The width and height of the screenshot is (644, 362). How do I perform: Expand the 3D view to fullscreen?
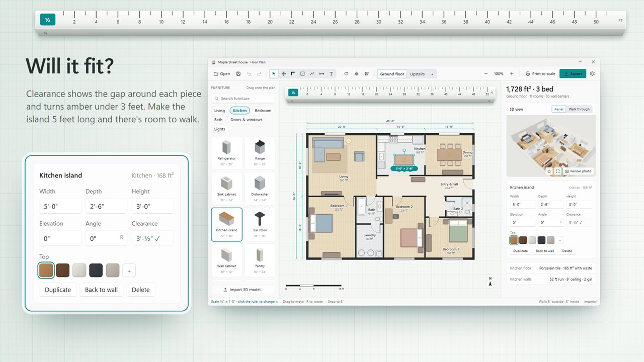coord(558,171)
